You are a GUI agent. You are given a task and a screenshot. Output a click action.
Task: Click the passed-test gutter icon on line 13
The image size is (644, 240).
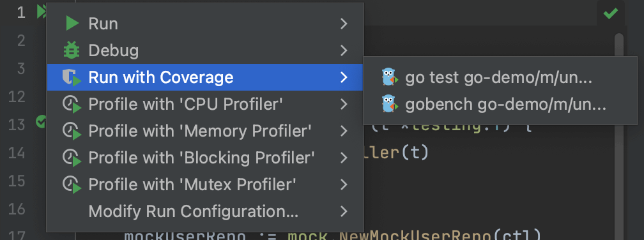pyautogui.click(x=41, y=121)
